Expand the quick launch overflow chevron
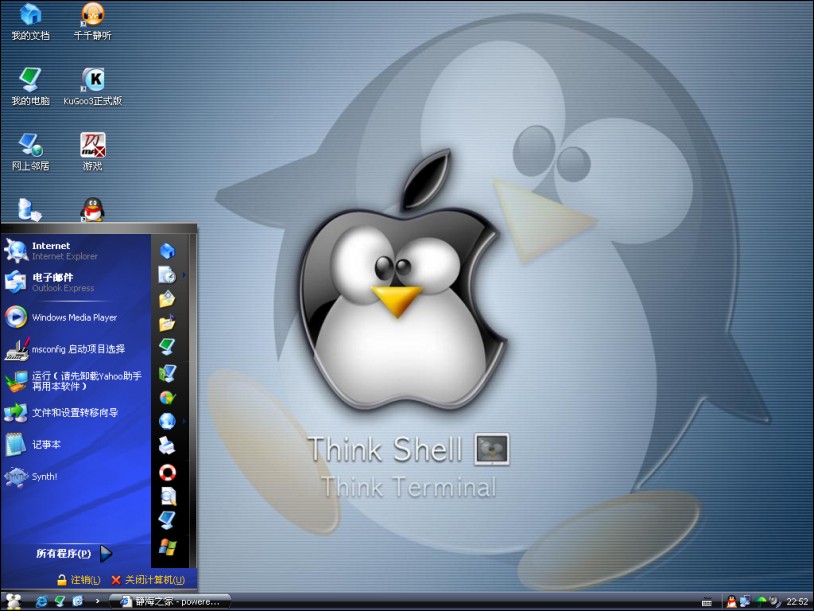814x611 pixels. (x=97, y=602)
